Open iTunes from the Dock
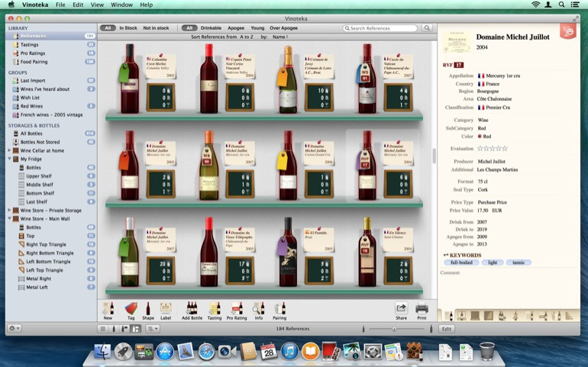The height and width of the screenshot is (367, 588). 289,352
